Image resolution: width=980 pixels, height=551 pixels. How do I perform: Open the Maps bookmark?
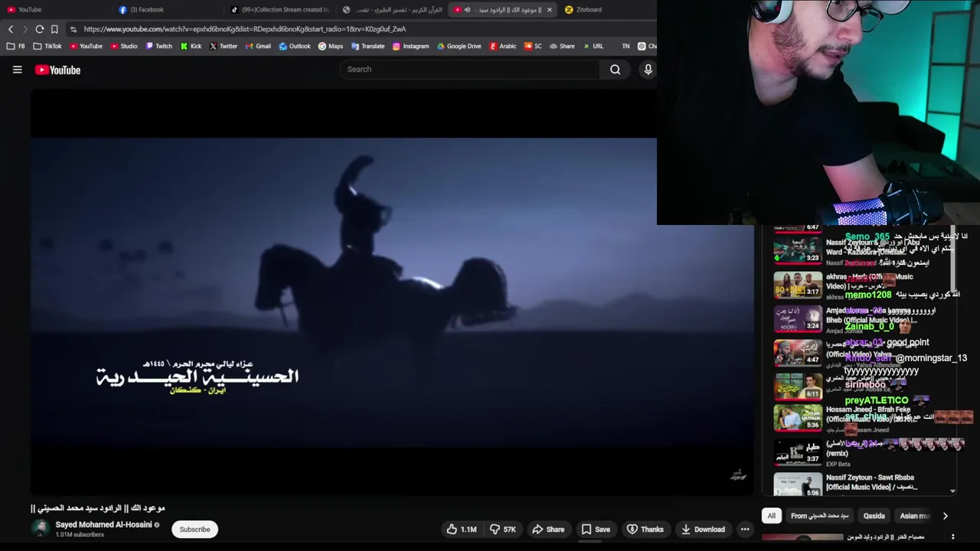331,46
